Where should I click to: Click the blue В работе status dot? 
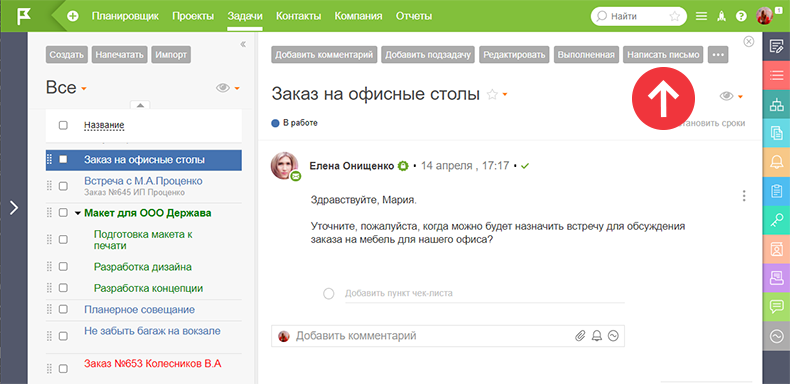(275, 123)
